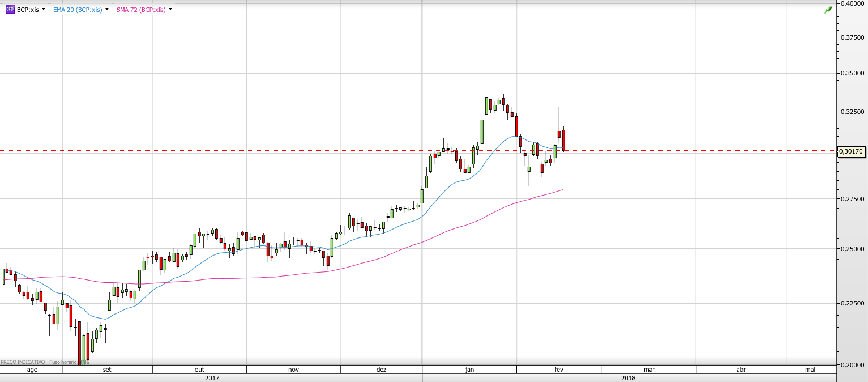Click the 'out' month on time axis
The width and height of the screenshot is (868, 382).
[x=200, y=370]
